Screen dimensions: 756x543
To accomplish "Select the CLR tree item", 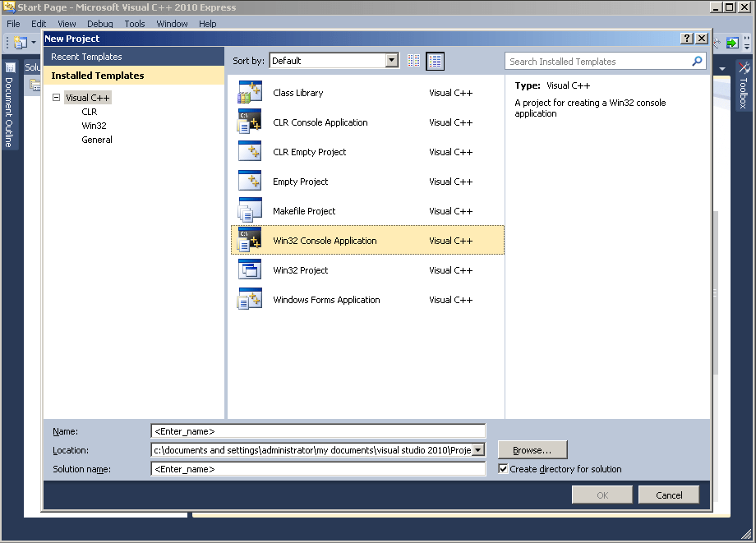I will click(90, 111).
